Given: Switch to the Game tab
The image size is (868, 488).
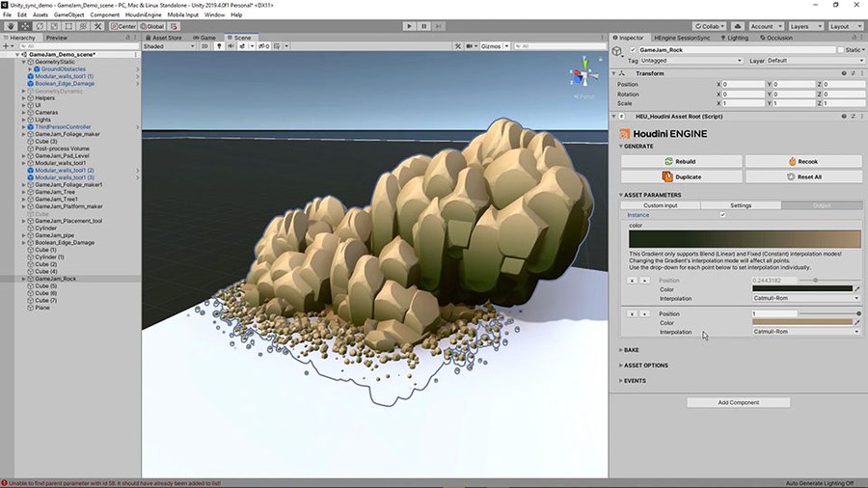Looking at the screenshot, I should pyautogui.click(x=204, y=38).
